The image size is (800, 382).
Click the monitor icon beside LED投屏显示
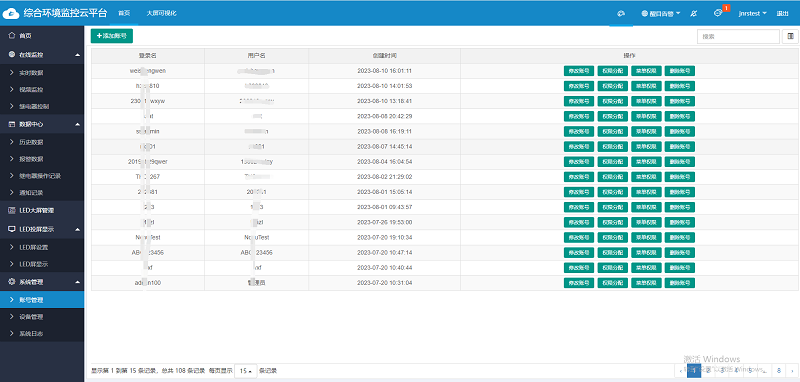(x=12, y=229)
